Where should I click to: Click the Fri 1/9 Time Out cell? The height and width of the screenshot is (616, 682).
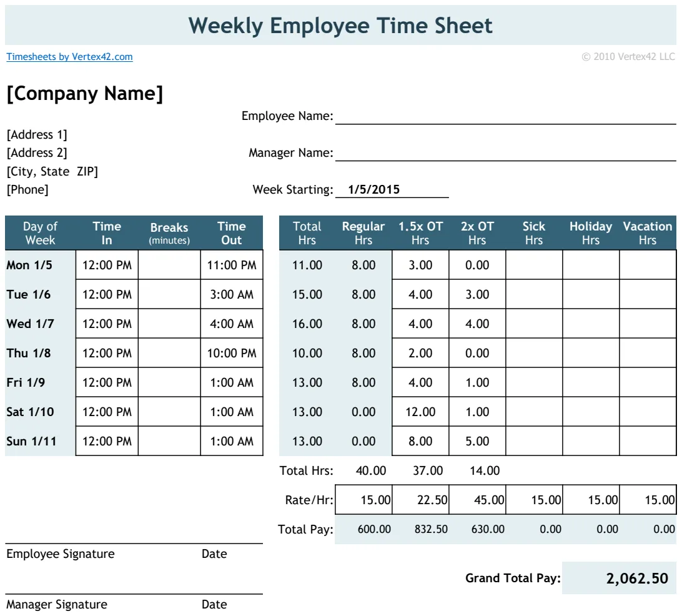click(231, 382)
